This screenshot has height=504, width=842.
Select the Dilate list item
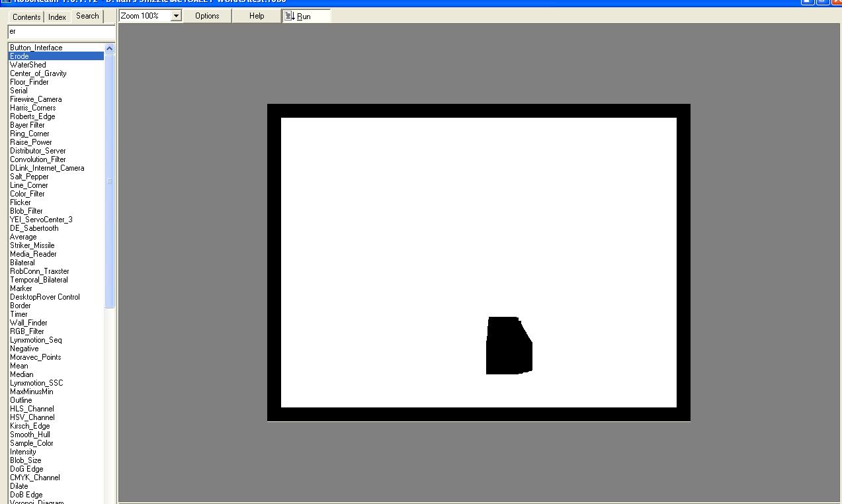tap(19, 486)
